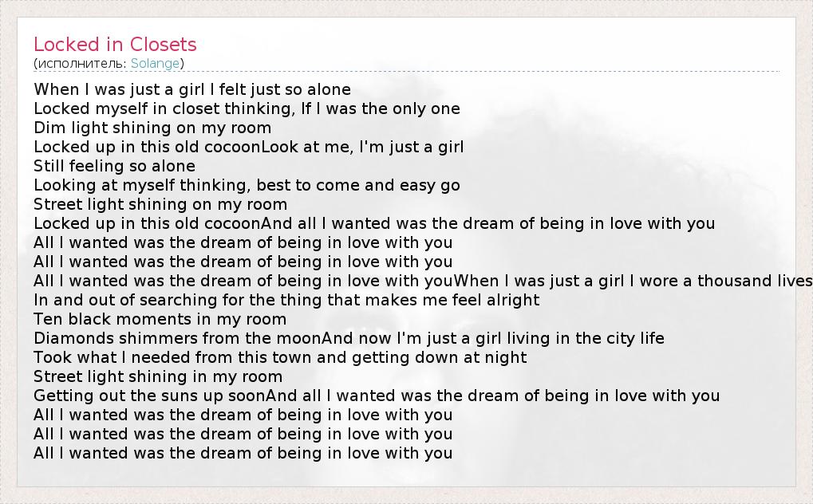Viewport: 813px width, 504px height.
Task: Click the 'Looking at myself thinking' lyric line
Action: click(247, 185)
